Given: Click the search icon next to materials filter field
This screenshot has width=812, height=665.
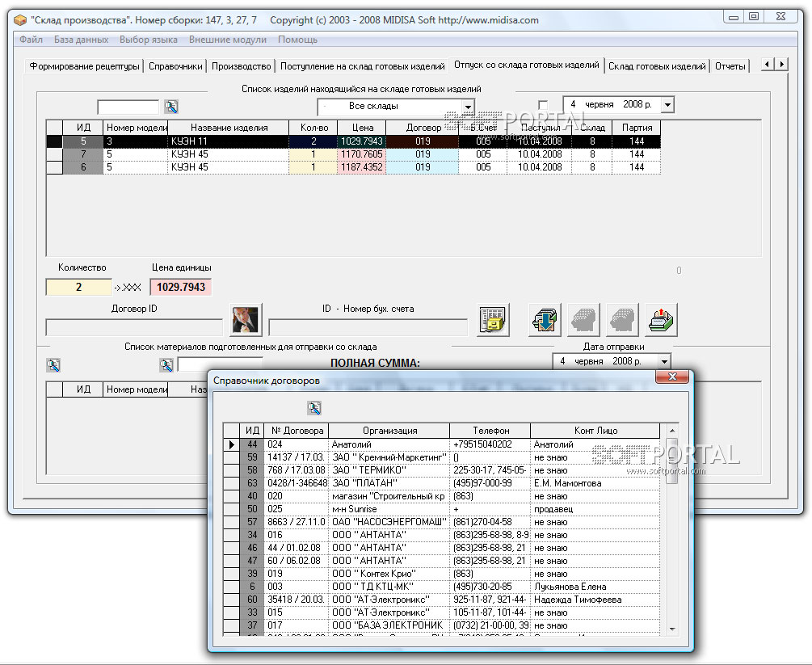Looking at the screenshot, I should coord(166,365).
